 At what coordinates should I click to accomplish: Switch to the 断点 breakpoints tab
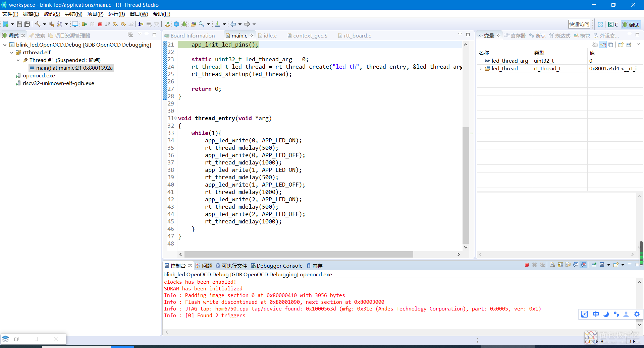coord(537,36)
